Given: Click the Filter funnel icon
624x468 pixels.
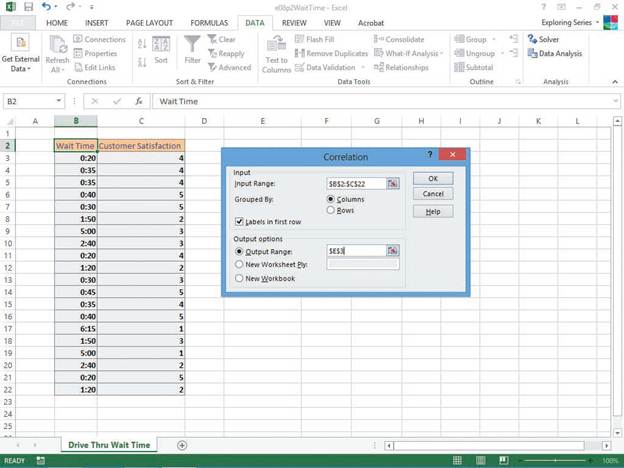Looking at the screenshot, I should [192, 46].
